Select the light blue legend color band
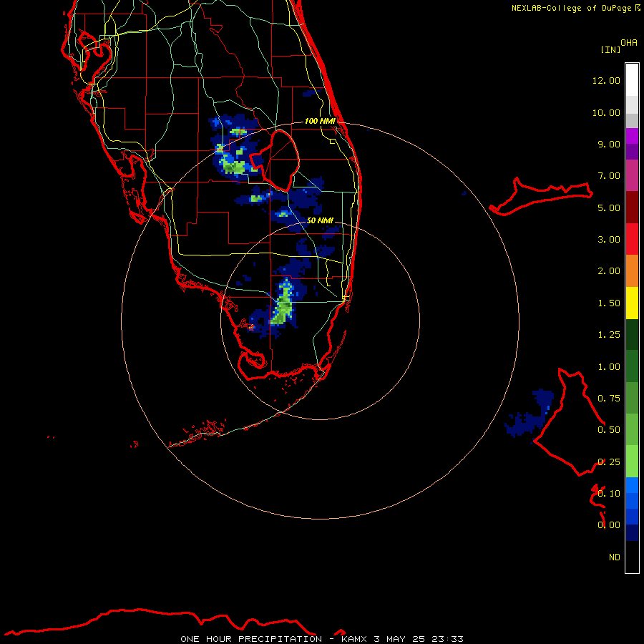Screen dimensions: 644x644 pyautogui.click(x=632, y=485)
